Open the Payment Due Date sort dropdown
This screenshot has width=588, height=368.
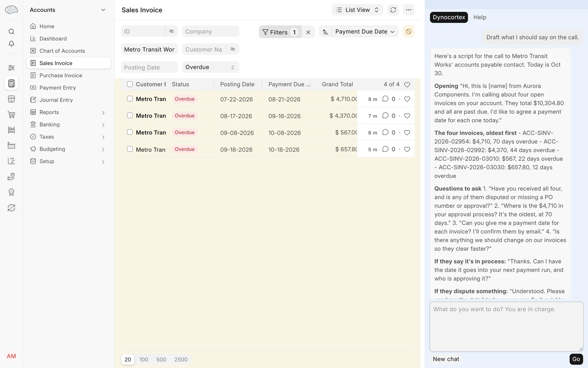[x=365, y=32]
